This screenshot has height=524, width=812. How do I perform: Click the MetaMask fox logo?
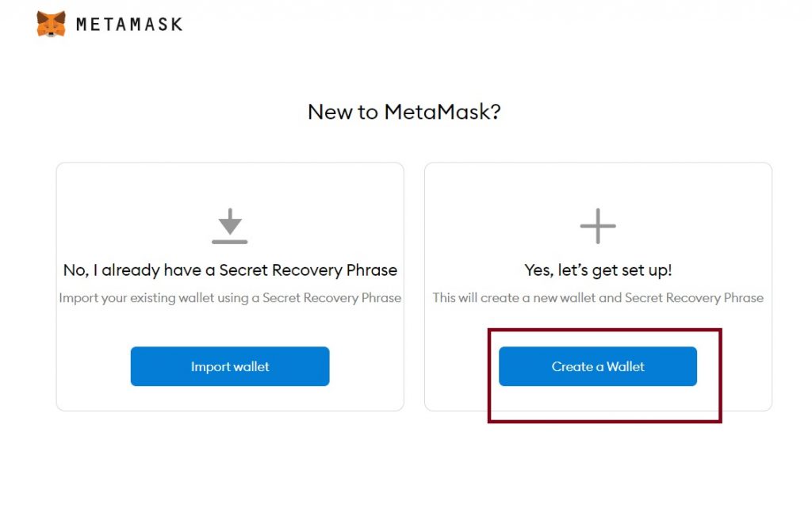click(51, 24)
